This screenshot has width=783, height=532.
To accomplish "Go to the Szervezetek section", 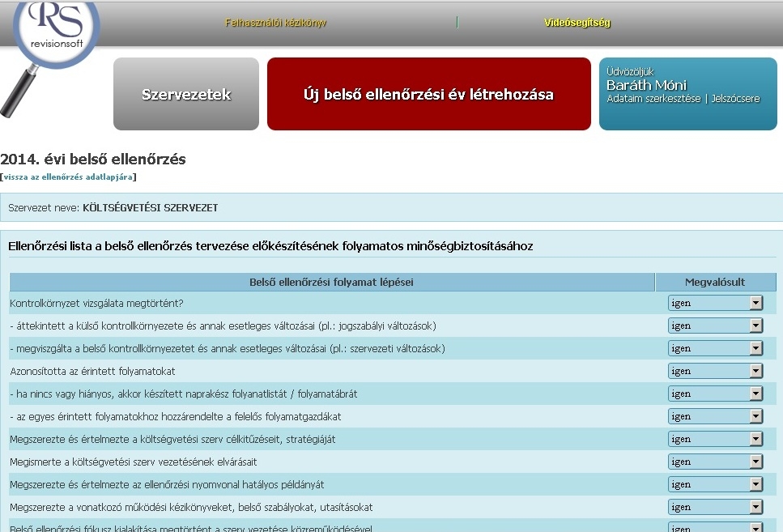I will [x=186, y=94].
